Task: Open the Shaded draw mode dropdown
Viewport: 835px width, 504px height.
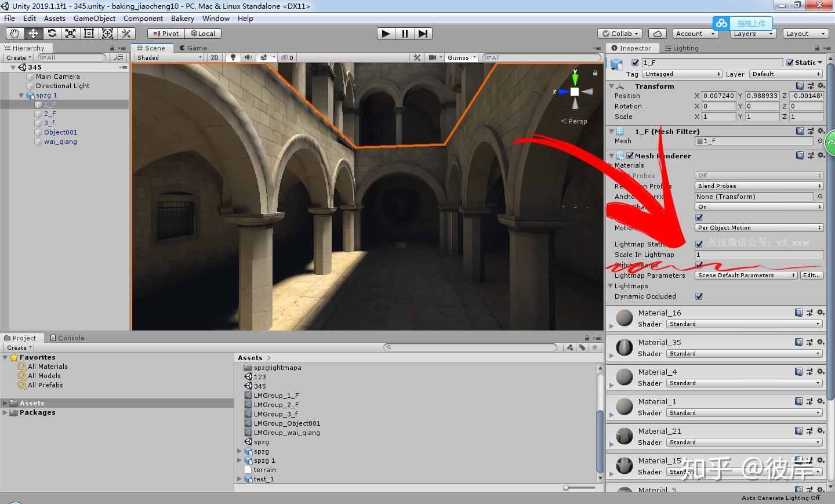Action: (169, 57)
